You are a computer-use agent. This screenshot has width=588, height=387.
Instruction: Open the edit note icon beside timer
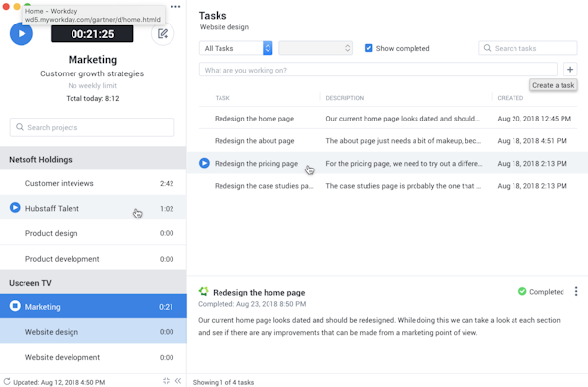(x=163, y=33)
